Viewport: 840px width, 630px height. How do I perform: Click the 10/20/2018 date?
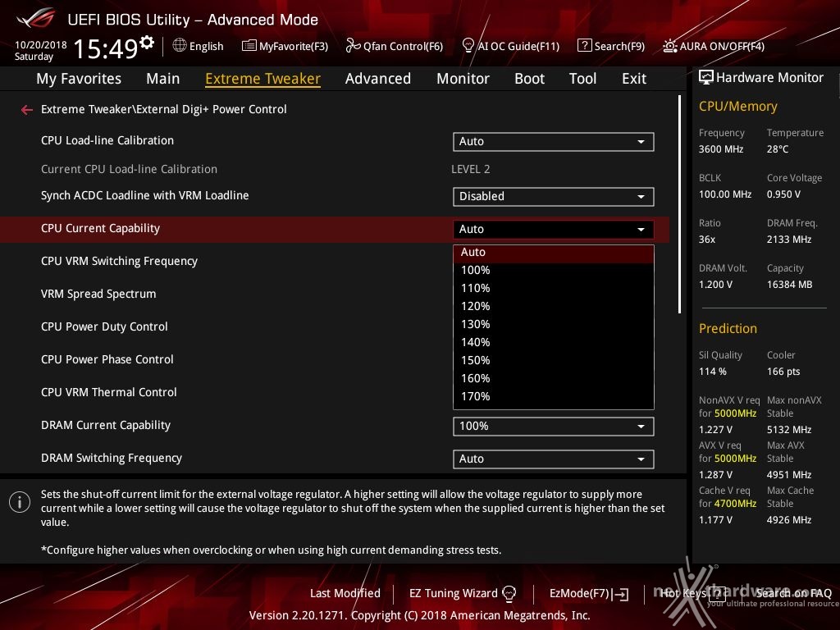pos(41,44)
